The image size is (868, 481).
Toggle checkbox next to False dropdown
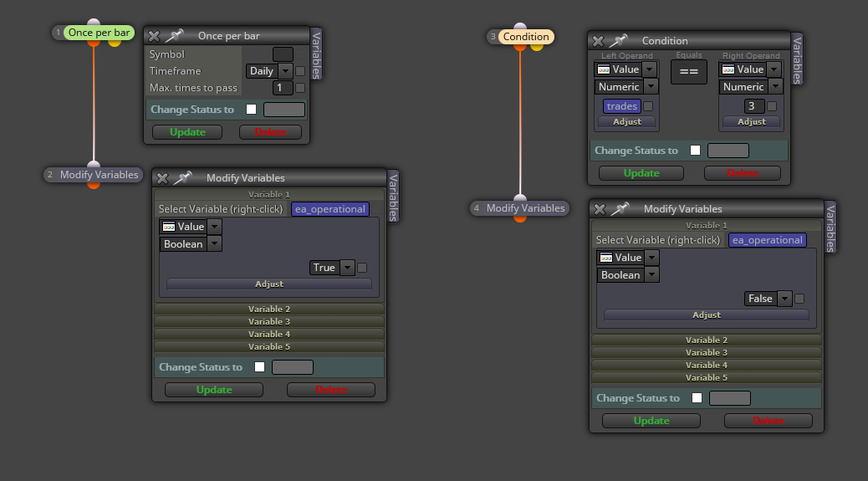coord(800,299)
